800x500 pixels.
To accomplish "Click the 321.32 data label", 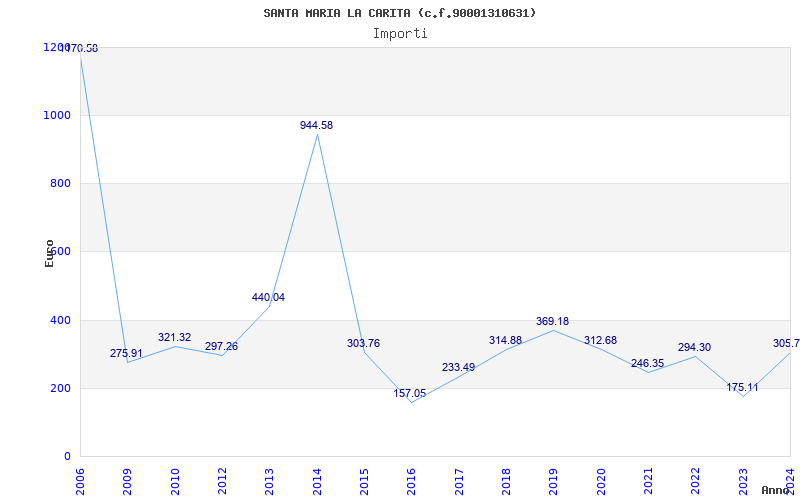I will tap(174, 337).
